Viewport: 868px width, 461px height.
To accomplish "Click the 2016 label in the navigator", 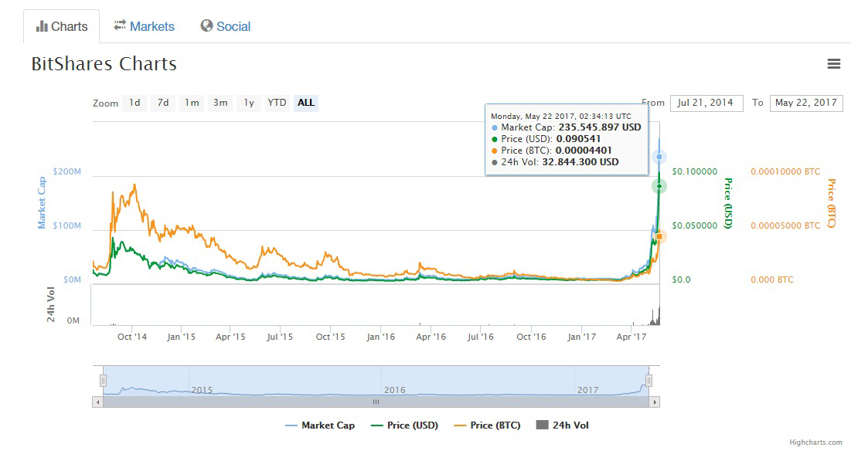I will (x=395, y=390).
